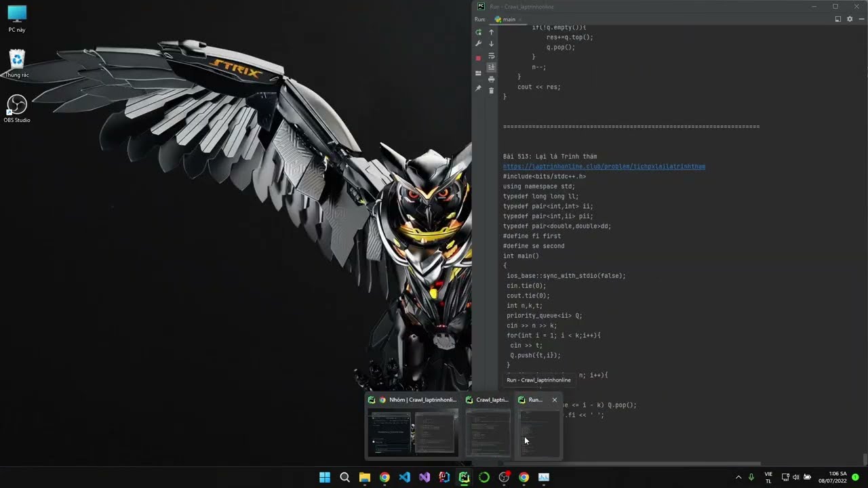868x488 pixels.
Task: Open second Chrome icon on taskbar
Action: click(524, 477)
